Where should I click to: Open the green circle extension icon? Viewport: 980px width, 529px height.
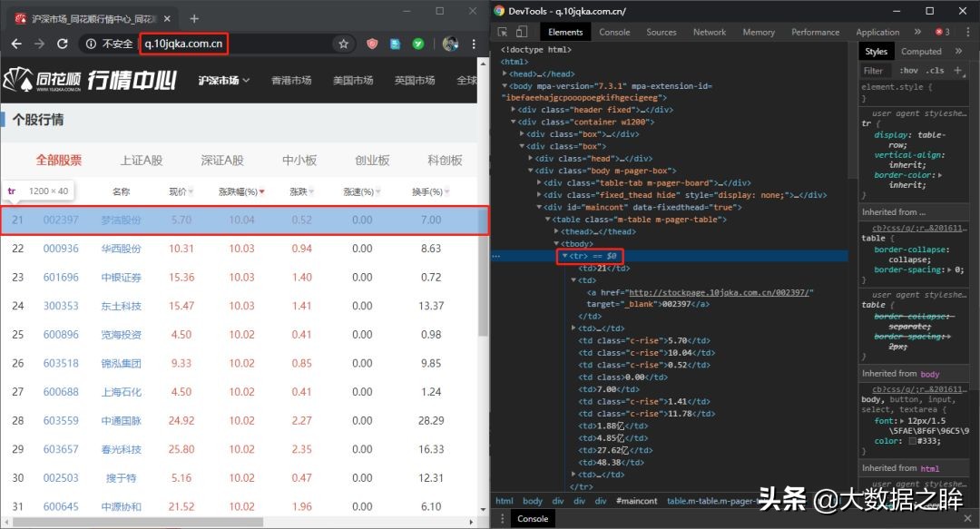418,44
